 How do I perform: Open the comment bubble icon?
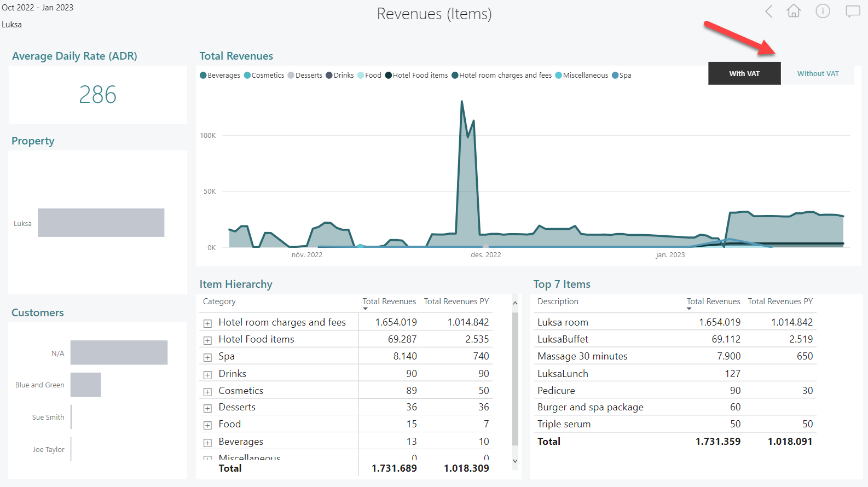tap(852, 11)
